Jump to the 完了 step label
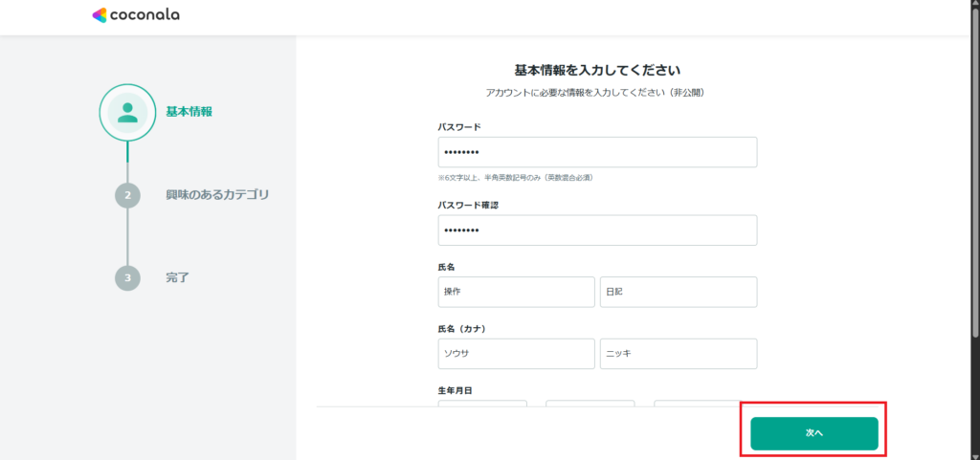This screenshot has height=460, width=980. click(178, 277)
